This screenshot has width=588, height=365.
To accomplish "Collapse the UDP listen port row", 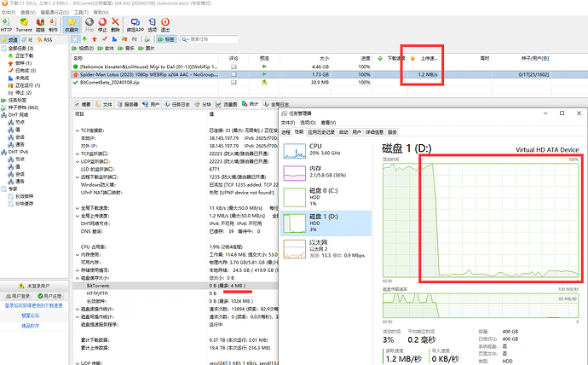I will 78,162.
